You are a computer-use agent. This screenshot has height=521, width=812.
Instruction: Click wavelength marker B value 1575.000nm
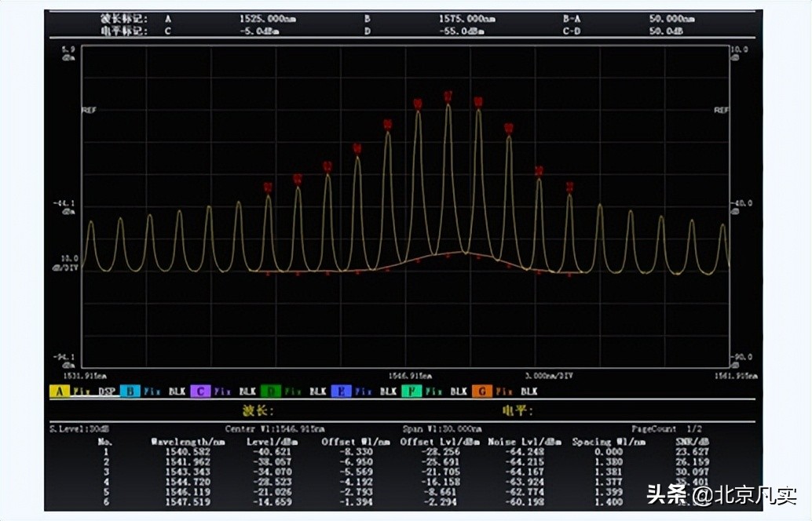click(x=466, y=17)
